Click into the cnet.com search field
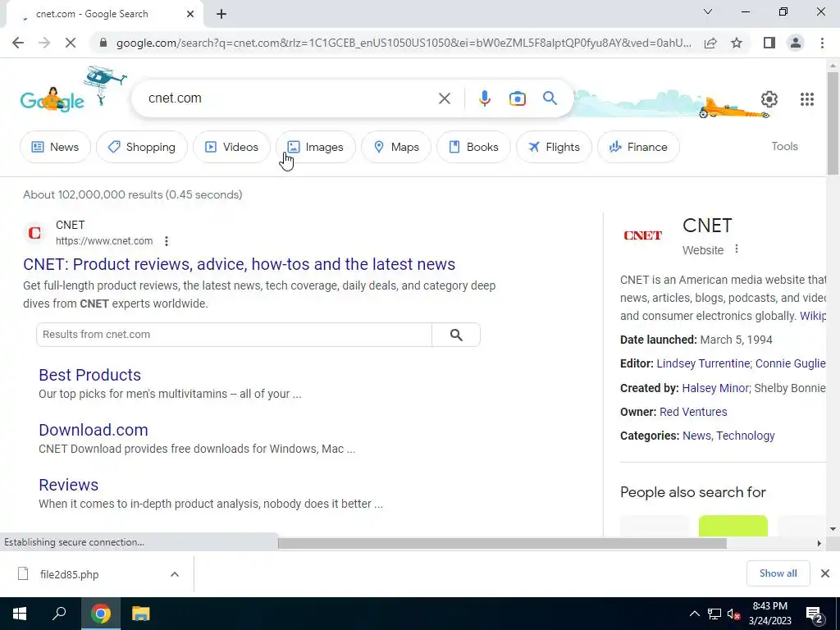This screenshot has height=630, width=840. (290, 98)
